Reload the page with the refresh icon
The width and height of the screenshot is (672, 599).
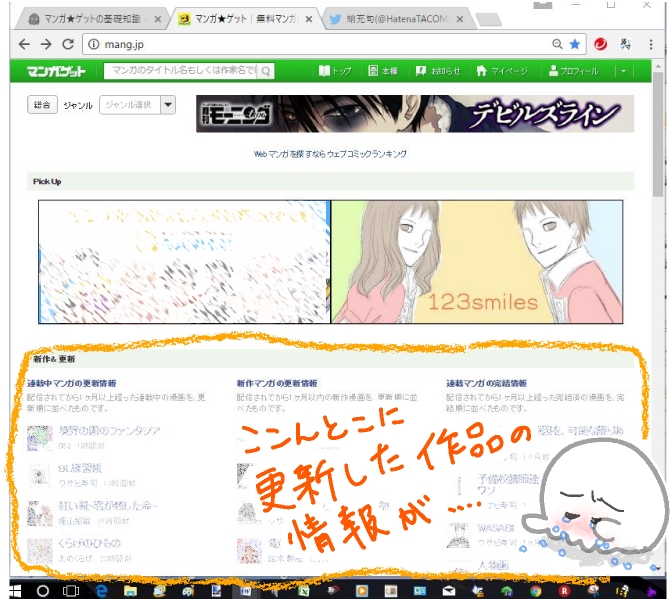pyautogui.click(x=68, y=44)
